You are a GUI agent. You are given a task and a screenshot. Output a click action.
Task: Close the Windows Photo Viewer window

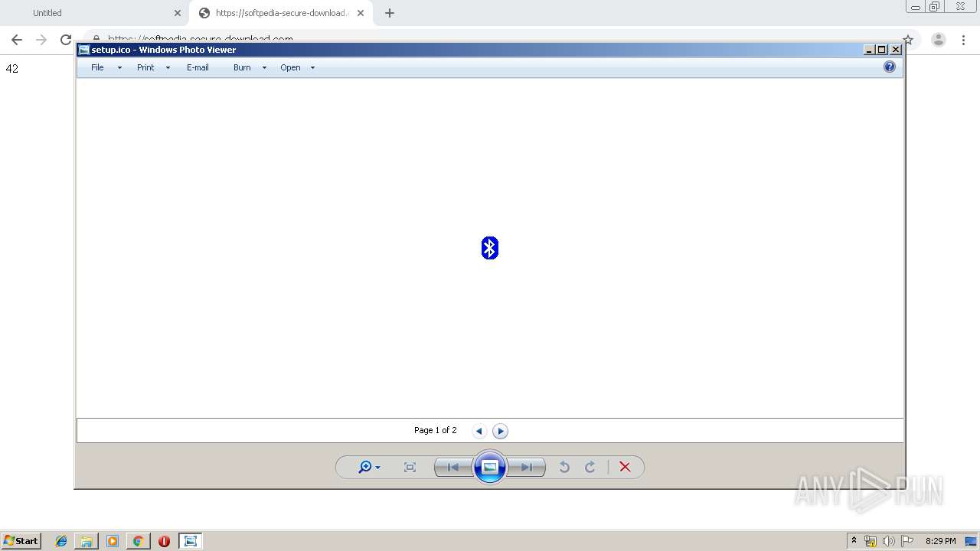(x=895, y=50)
